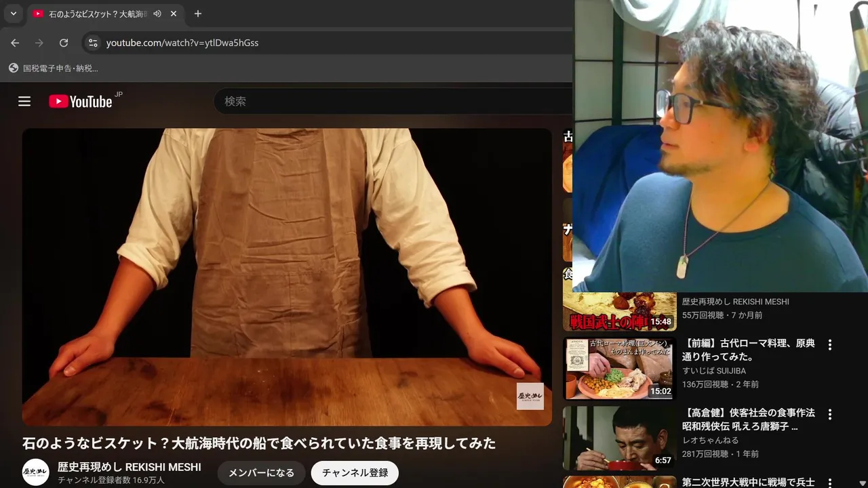Open more options for the 高倉健 video
This screenshot has height=488, width=868.
coord(829,414)
